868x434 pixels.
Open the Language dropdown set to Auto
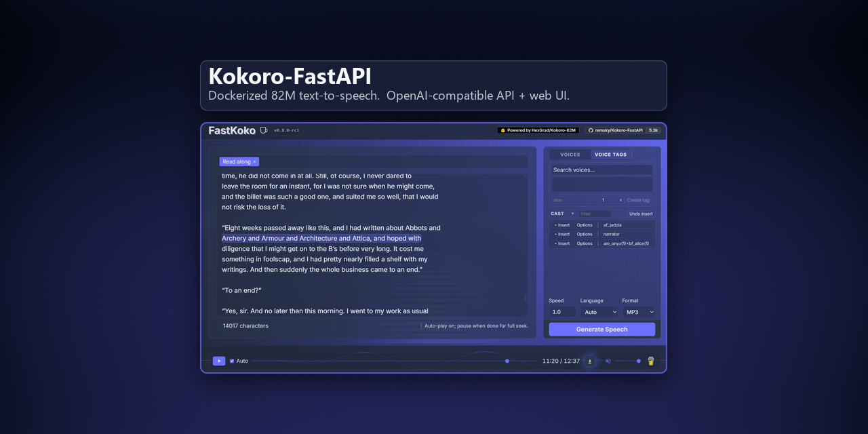tap(600, 312)
